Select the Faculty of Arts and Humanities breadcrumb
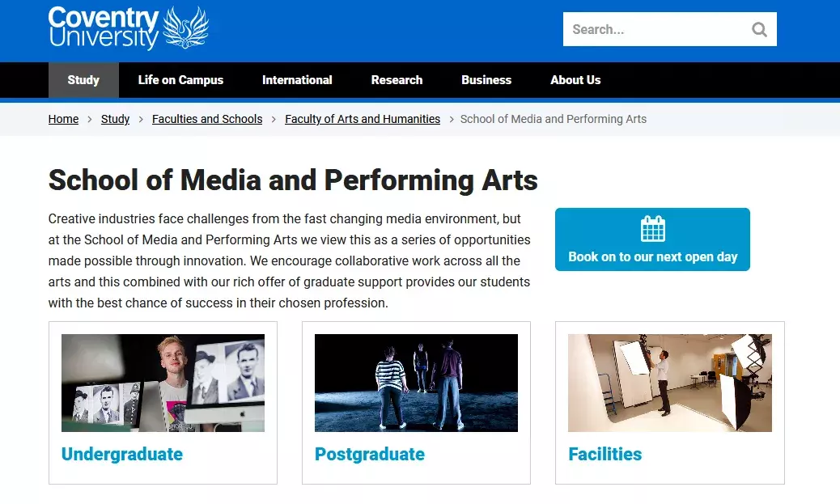 (362, 119)
